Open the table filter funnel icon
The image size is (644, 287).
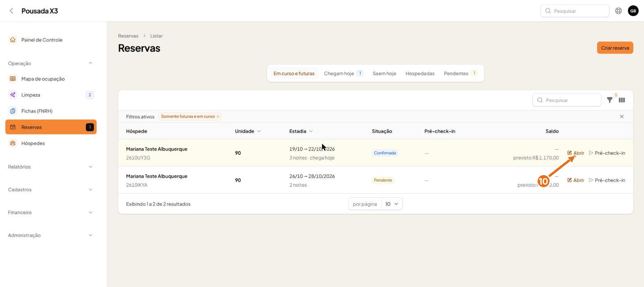click(610, 100)
